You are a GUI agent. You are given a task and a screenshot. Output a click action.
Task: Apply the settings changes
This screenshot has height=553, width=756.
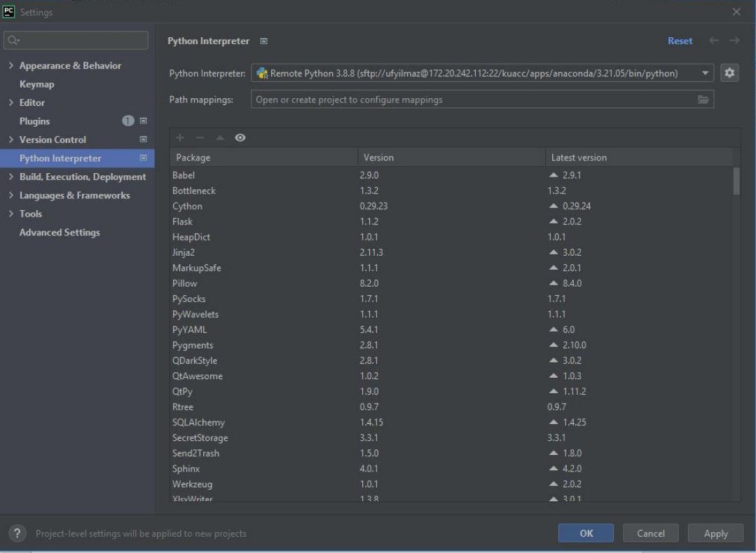pyautogui.click(x=715, y=533)
